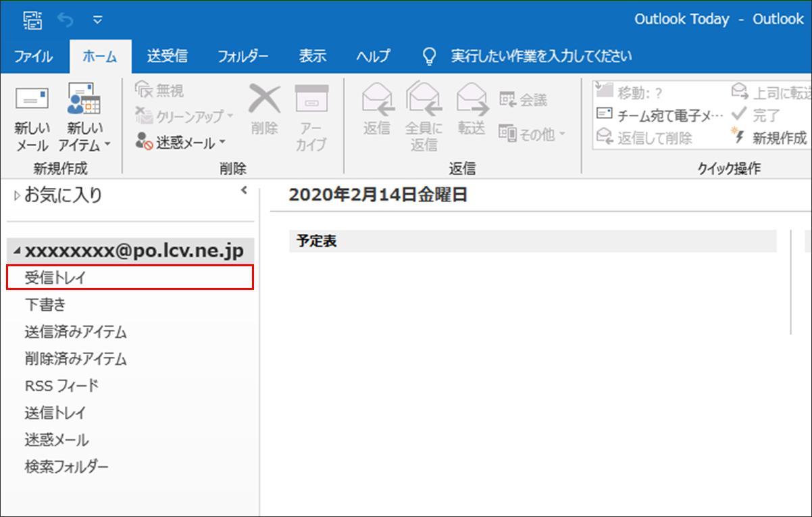Click the Forward (転送) envelope icon
The height and width of the screenshot is (517, 812).
pos(472,101)
